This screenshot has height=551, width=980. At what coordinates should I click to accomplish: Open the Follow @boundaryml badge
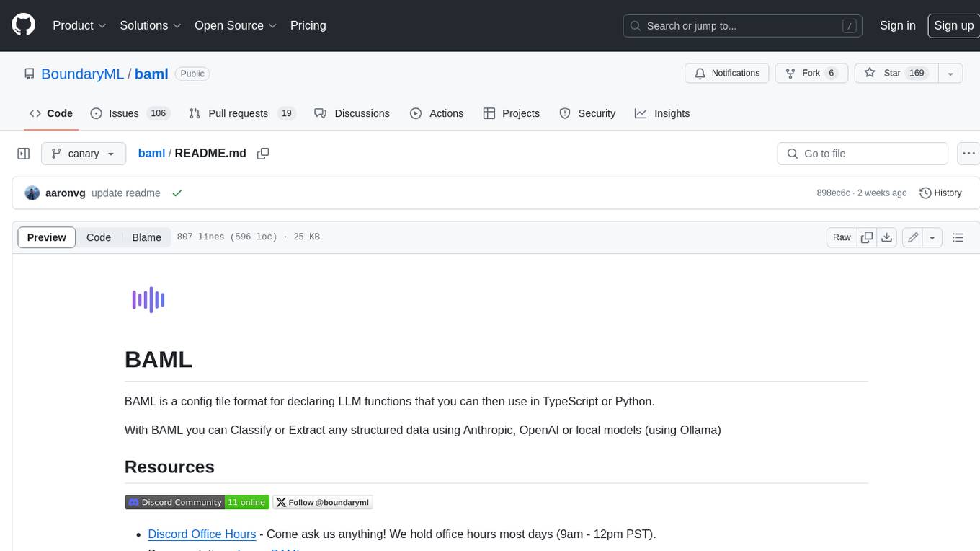322,502
